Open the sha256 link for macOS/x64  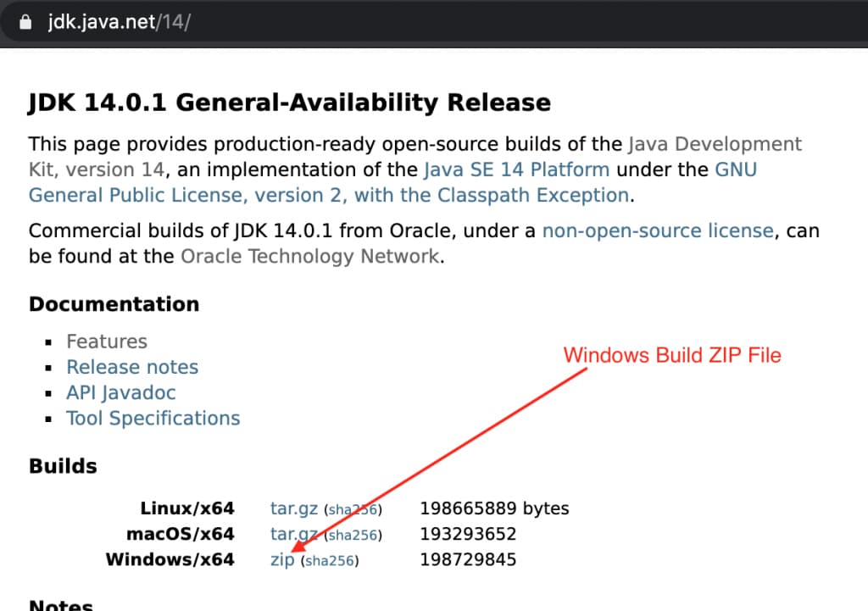coord(353,535)
